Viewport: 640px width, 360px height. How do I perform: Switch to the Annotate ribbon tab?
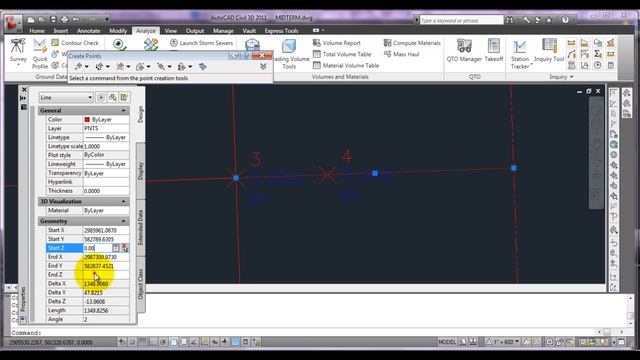(x=89, y=31)
